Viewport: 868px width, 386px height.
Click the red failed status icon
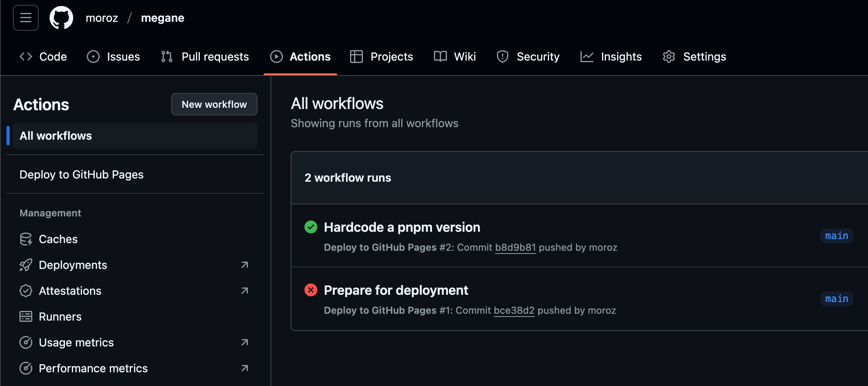coord(310,290)
